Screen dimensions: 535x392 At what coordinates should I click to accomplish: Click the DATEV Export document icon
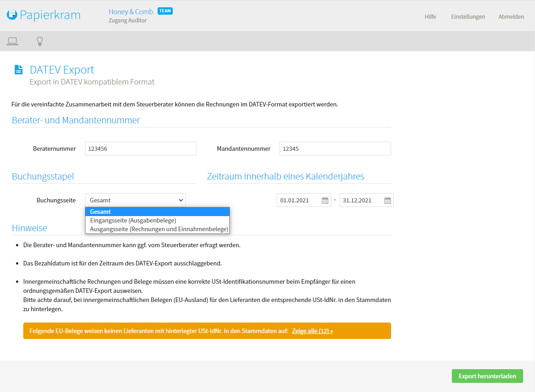coord(18,69)
